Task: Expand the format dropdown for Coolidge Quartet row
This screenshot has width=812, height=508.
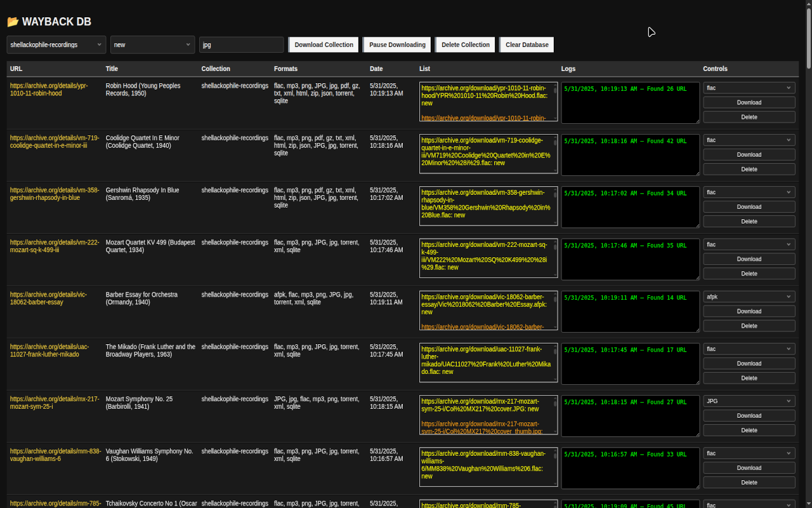Action: coord(749,140)
